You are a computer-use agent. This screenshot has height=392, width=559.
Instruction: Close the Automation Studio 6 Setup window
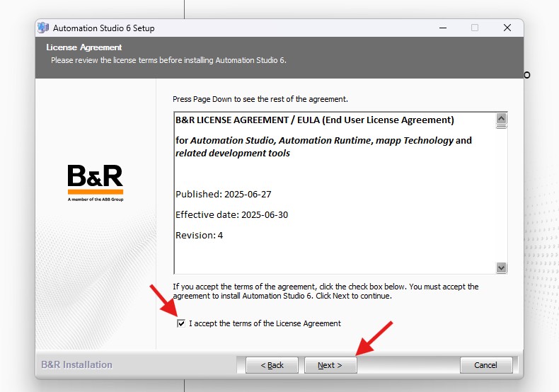tap(507, 28)
